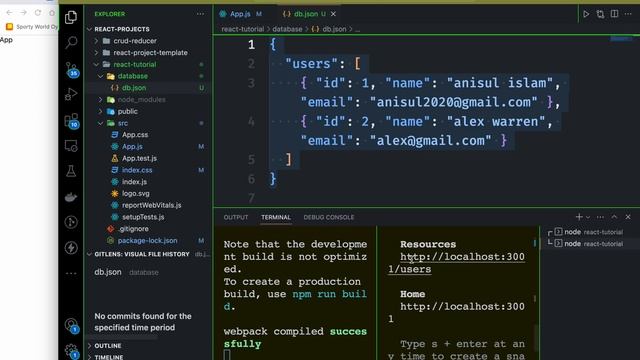Screen dimensions: 640x360
Task: Open Source Control with the 35 badge
Action: [x=71, y=69]
